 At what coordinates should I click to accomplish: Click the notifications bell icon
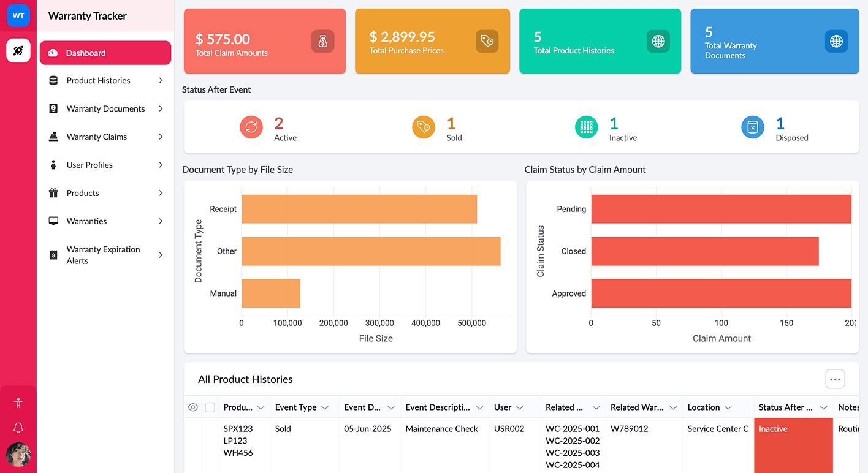(x=18, y=427)
